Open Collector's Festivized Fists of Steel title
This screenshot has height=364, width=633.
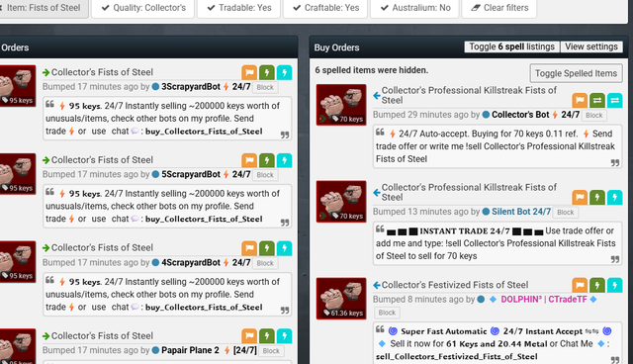point(455,285)
